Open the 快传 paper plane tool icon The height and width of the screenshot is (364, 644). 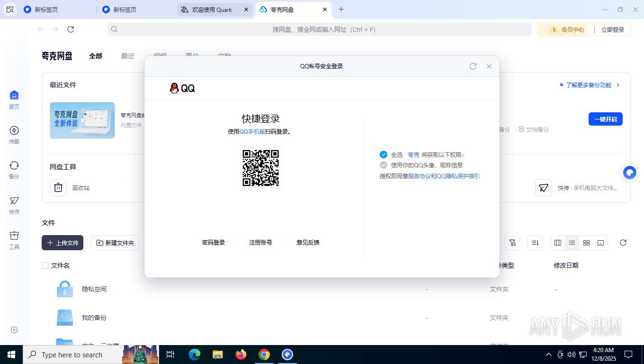point(544,188)
